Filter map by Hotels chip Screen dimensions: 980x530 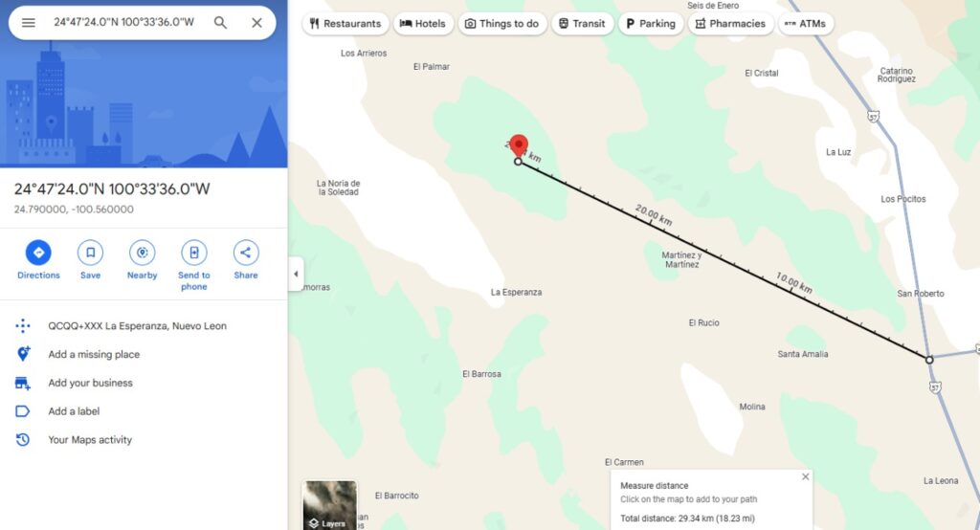pos(423,24)
